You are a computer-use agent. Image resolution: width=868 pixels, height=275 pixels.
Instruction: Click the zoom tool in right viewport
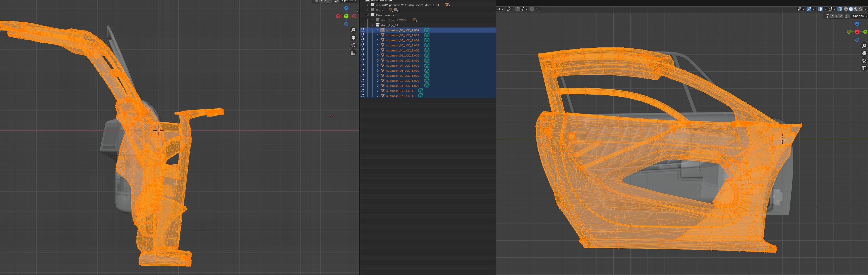pos(864,46)
